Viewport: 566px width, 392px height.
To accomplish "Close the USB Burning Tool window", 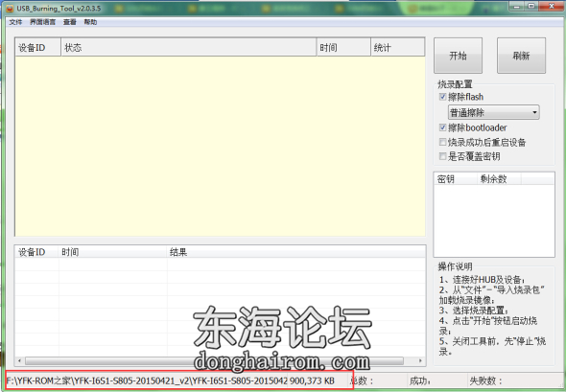I will [x=552, y=6].
